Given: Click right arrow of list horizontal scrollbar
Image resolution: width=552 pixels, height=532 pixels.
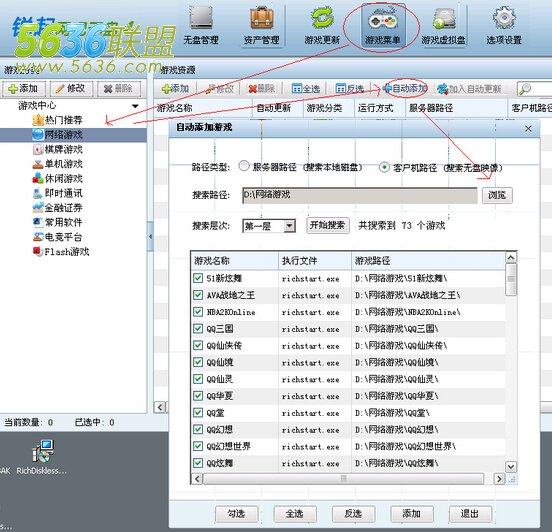Looking at the screenshot, I should 499,479.
